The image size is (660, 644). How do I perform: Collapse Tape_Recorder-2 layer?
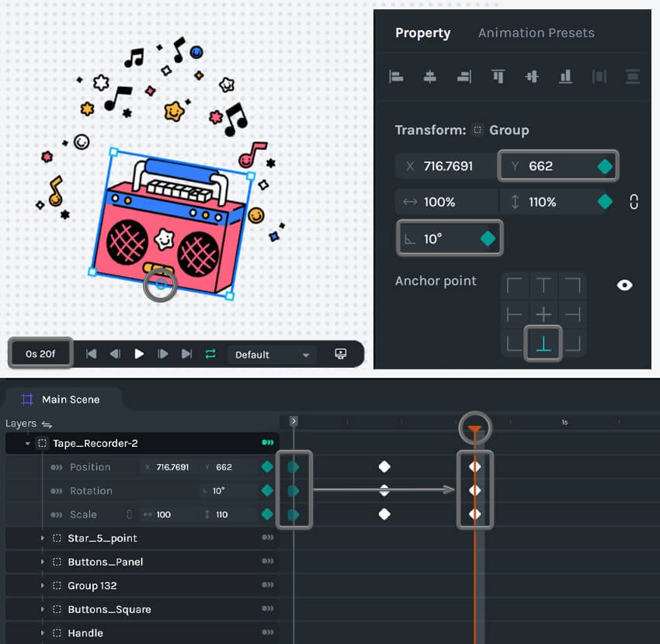point(28,443)
